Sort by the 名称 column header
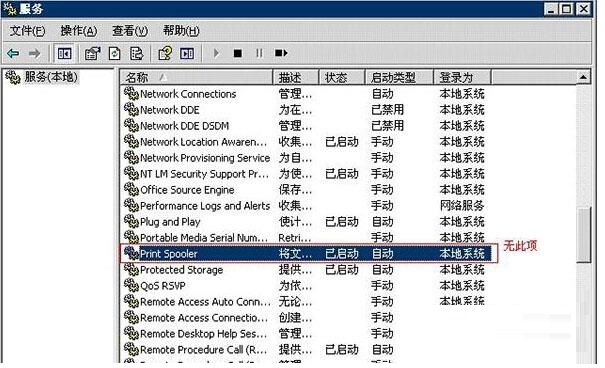 point(196,78)
